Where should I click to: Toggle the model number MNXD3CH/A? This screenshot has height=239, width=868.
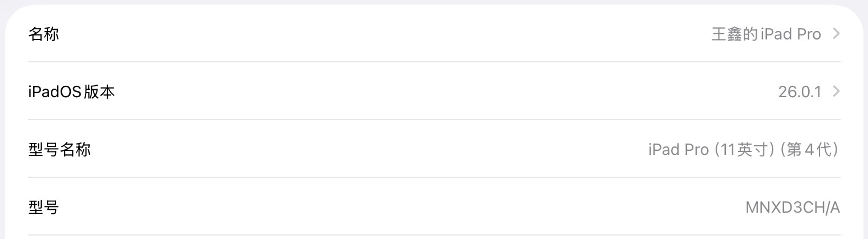[x=793, y=208]
